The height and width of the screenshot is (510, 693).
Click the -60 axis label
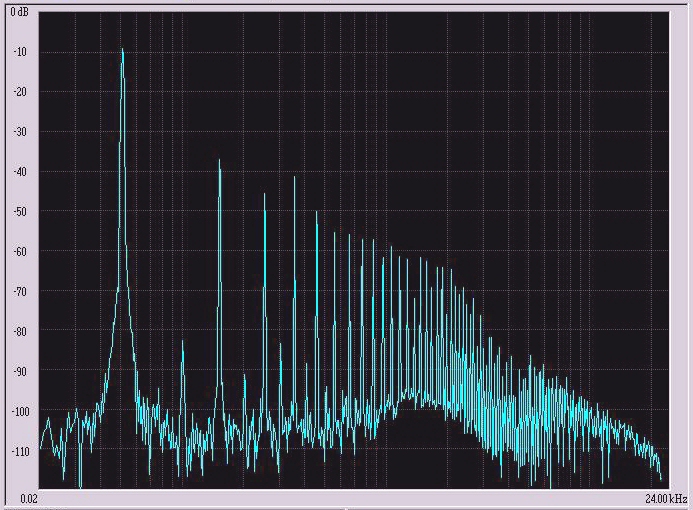pyautogui.click(x=20, y=251)
